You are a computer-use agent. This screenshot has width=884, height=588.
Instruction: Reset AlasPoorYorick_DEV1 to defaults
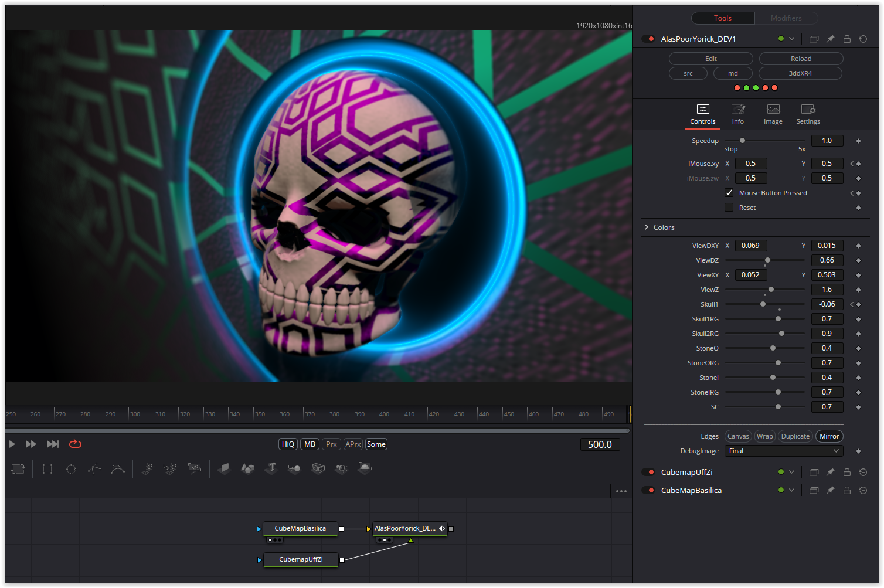[863, 39]
